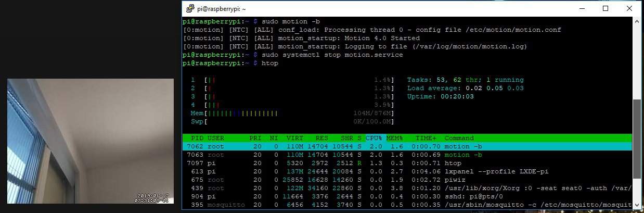The image size is (644, 213).
Task: Select the highlighted process 7062 motion -b
Action: pyautogui.click(x=407, y=146)
